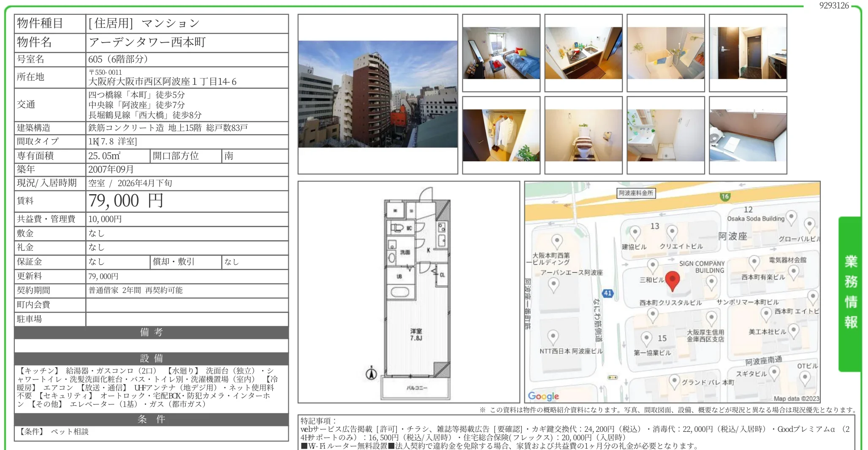Click the route 41 road badge
The height and width of the screenshot is (450, 868).
click(607, 293)
